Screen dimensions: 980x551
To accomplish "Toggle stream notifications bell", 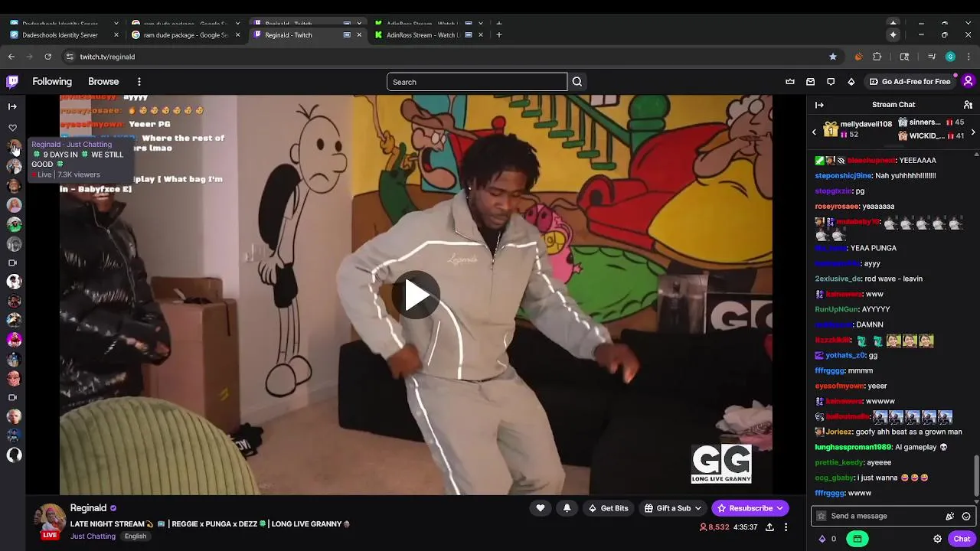I will tap(567, 508).
